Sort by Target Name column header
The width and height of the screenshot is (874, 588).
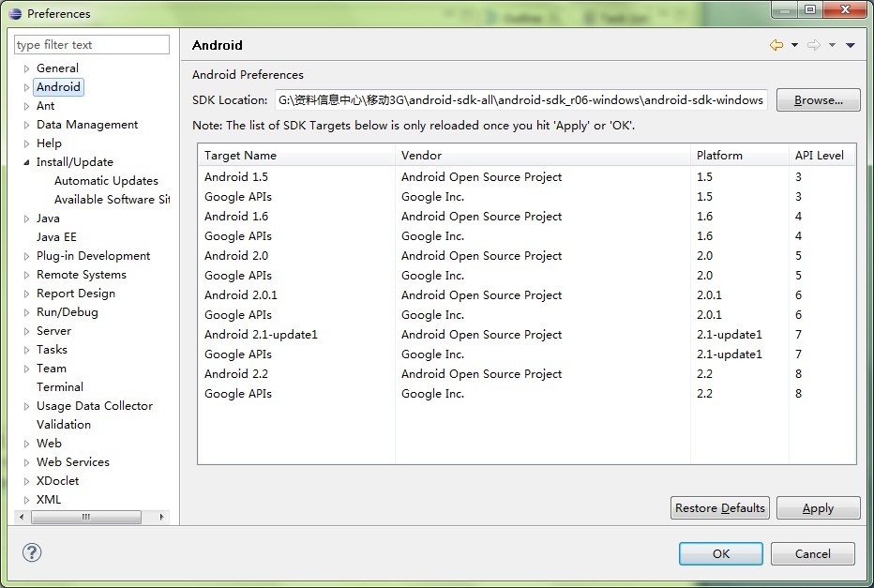pos(296,156)
